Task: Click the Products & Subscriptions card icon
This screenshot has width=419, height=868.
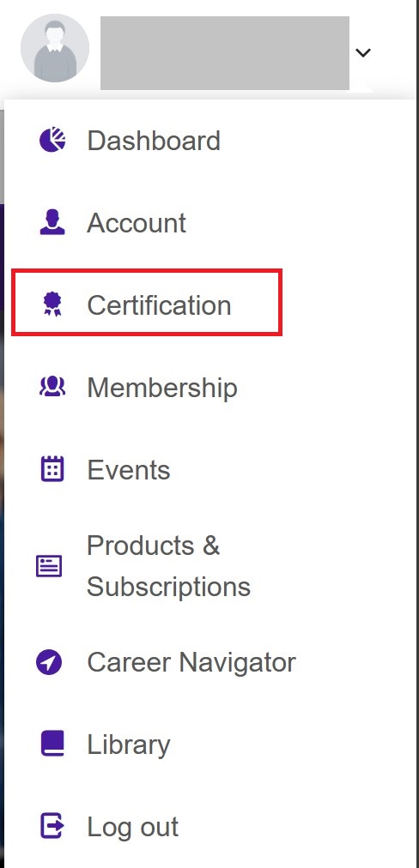Action: pos(49,566)
